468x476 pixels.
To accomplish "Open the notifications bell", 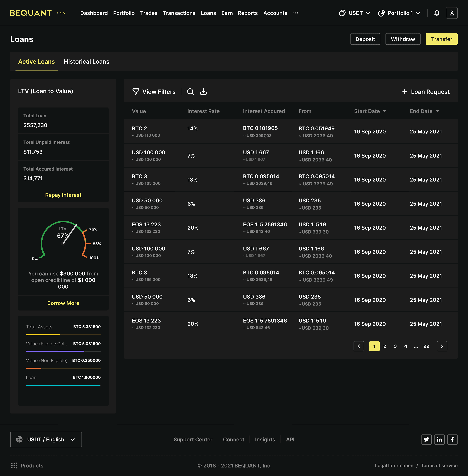I will [x=437, y=13].
